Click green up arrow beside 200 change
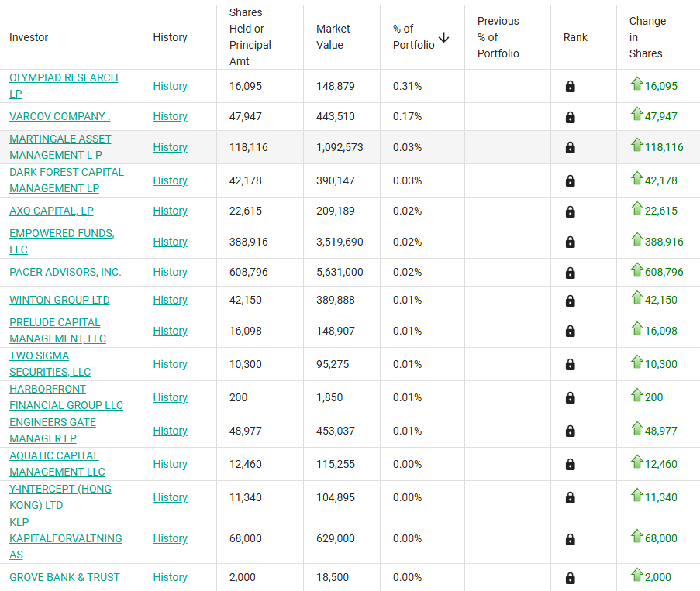Image resolution: width=700 pixels, height=591 pixels. point(637,395)
